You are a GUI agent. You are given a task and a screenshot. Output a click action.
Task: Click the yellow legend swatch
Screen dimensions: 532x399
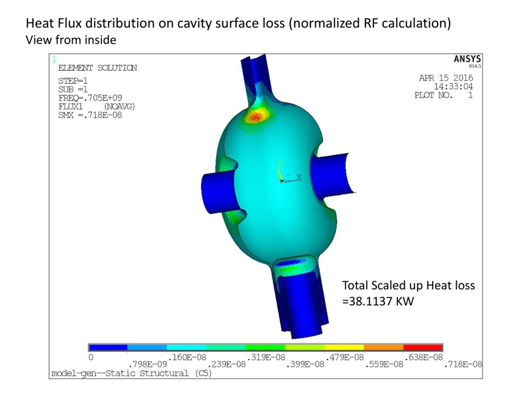click(344, 347)
